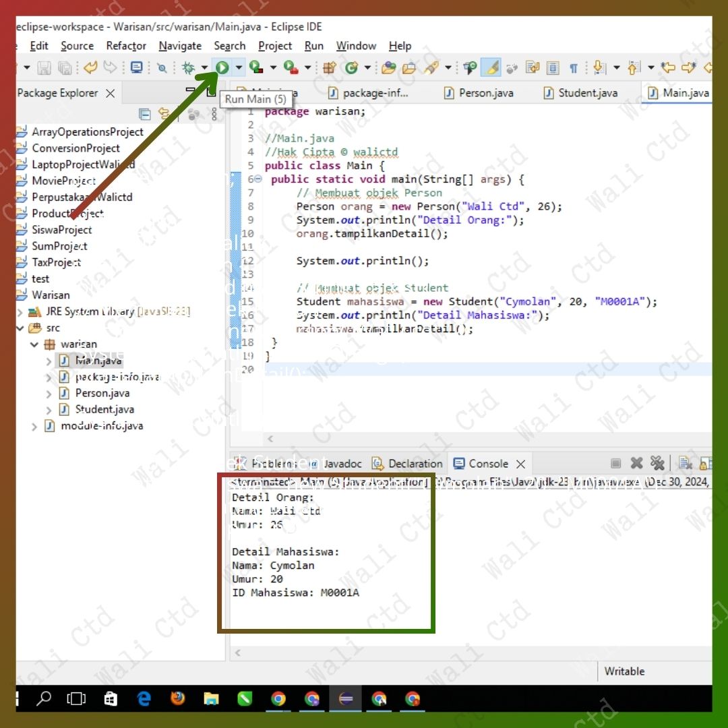
Task: Click the Save icon in the toolbar
Action: (x=44, y=68)
